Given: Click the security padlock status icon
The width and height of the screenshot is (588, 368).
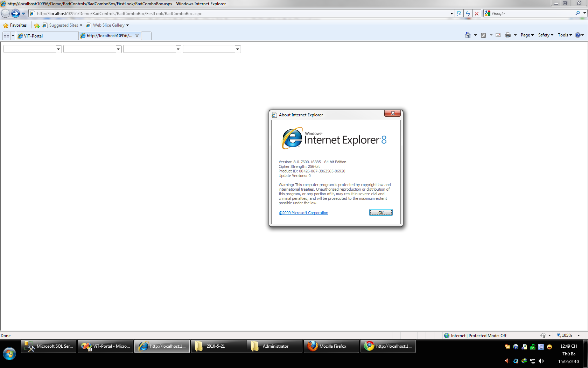Looking at the screenshot, I should (x=543, y=335).
